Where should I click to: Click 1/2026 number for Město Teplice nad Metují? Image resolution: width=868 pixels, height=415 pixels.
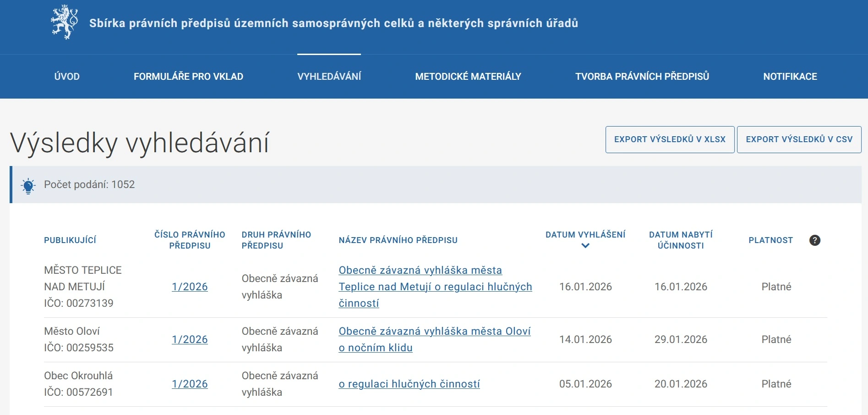tap(190, 287)
